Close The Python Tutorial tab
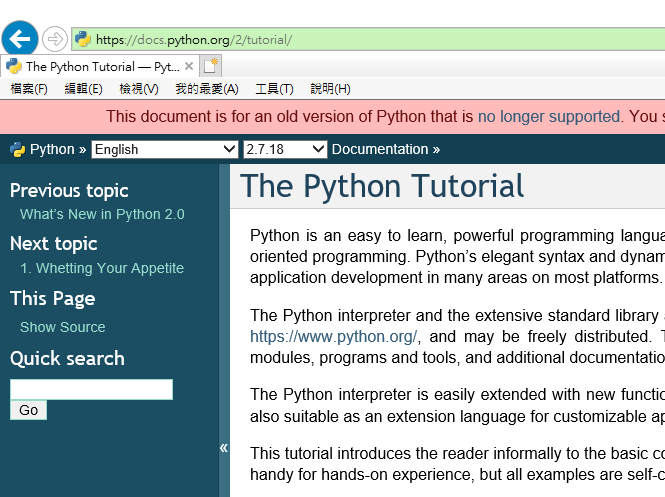This screenshot has height=497, width=665. coord(189,66)
